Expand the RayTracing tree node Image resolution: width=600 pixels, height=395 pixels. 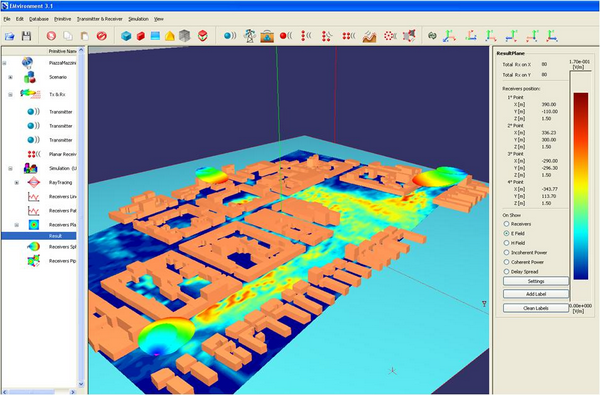(x=17, y=183)
